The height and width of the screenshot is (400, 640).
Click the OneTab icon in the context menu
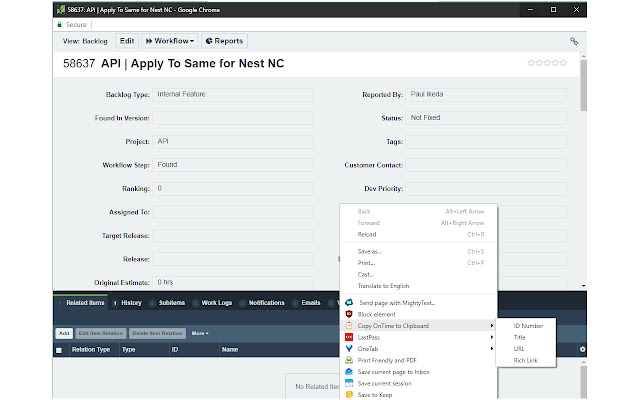(x=349, y=349)
